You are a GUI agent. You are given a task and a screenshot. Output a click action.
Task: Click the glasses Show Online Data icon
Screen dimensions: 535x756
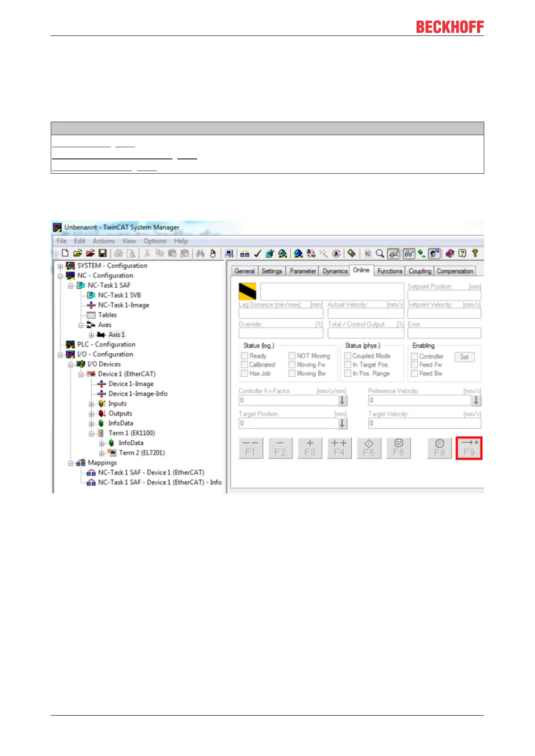pyautogui.click(x=409, y=254)
